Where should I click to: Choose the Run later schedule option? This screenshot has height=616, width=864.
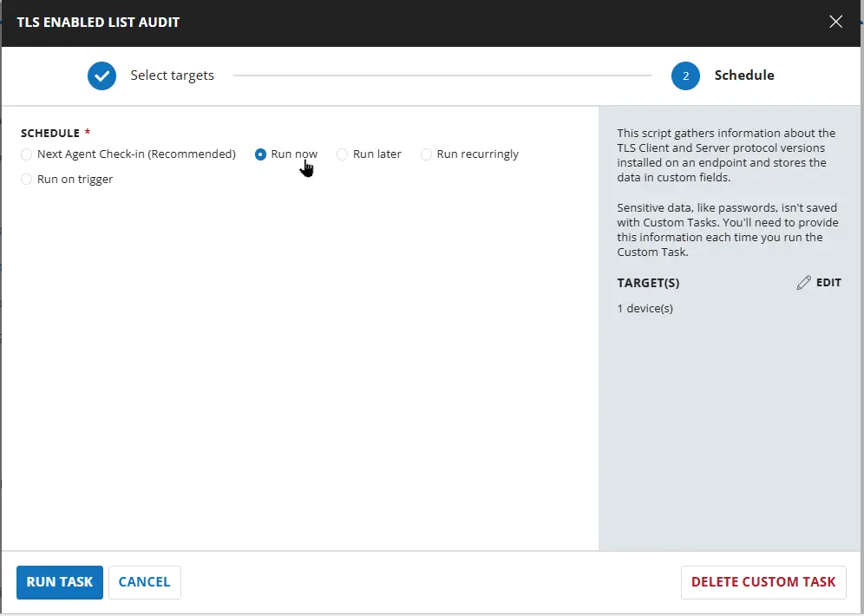(342, 154)
